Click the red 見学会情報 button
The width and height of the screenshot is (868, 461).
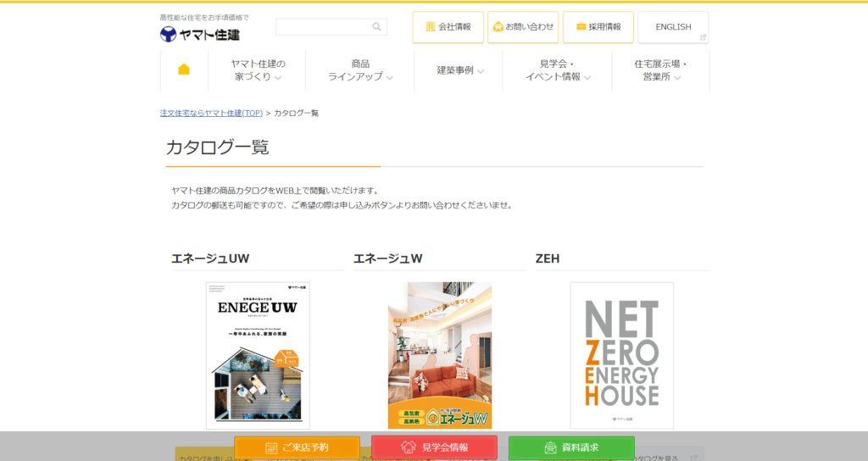(x=435, y=447)
